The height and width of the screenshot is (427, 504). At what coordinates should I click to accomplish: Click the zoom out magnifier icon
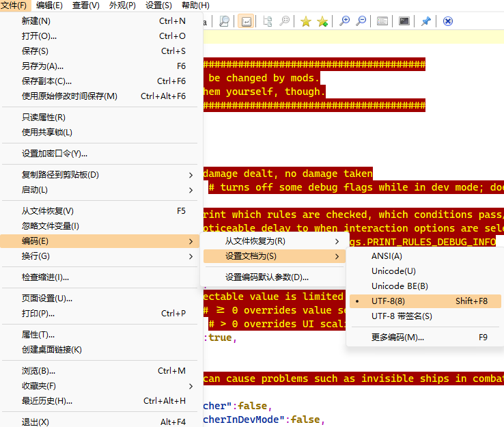tap(361, 21)
